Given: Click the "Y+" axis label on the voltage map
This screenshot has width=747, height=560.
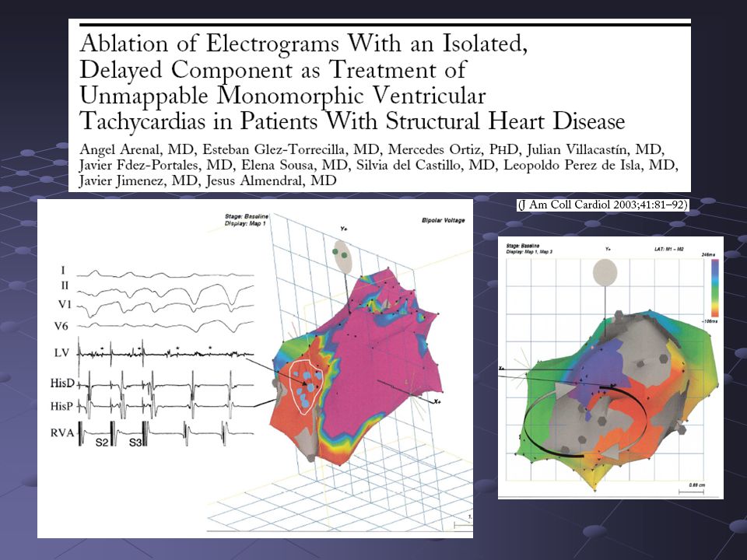Looking at the screenshot, I should click(344, 229).
